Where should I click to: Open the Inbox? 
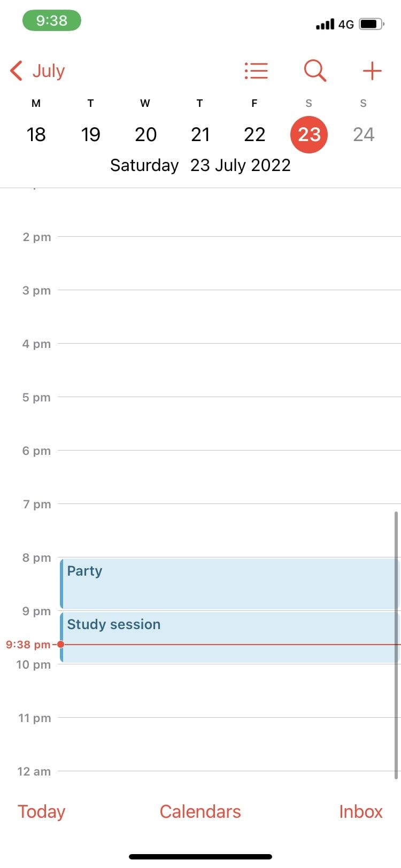[x=361, y=811]
